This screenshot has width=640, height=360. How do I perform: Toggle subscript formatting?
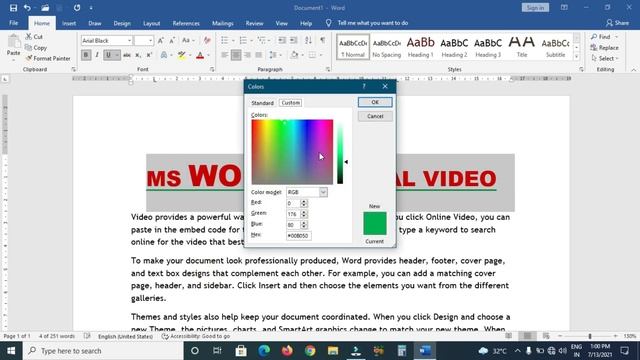[x=138, y=55]
